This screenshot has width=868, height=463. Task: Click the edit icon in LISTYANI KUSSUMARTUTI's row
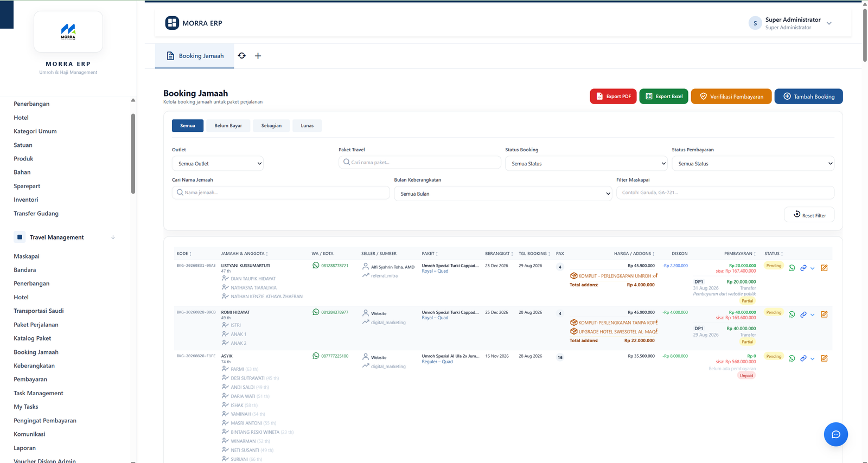pos(824,268)
